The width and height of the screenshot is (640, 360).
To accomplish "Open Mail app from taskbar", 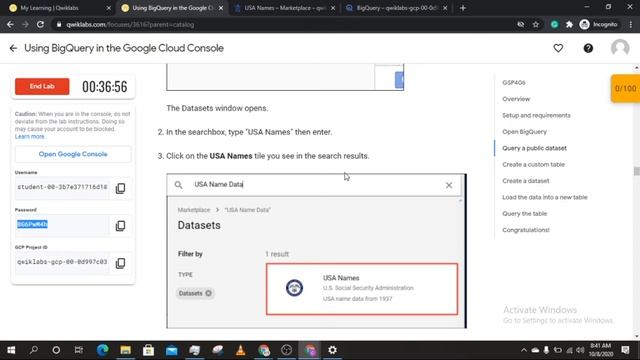I will [171, 350].
